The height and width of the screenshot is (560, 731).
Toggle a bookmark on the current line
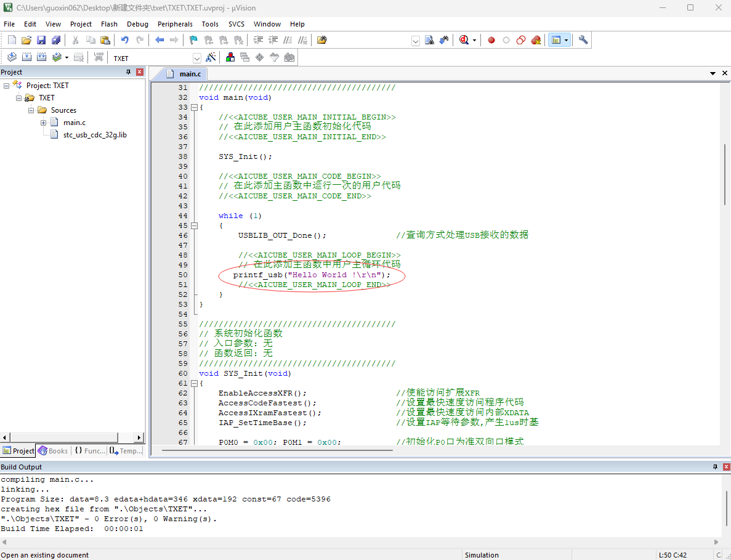(x=193, y=40)
